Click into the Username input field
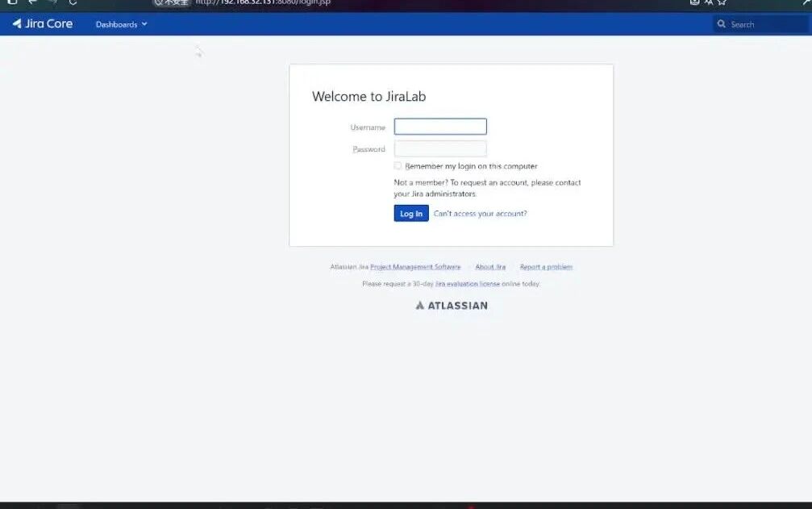The image size is (812, 509). 440,127
